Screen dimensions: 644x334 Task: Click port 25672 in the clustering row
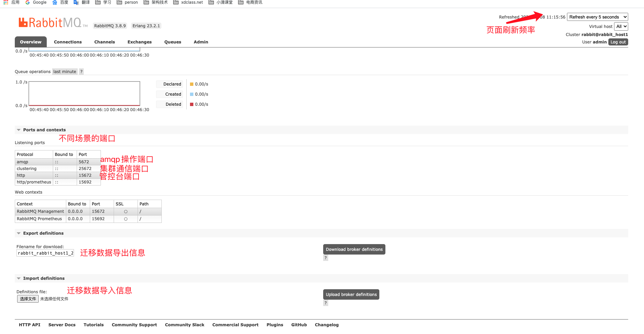pyautogui.click(x=85, y=169)
